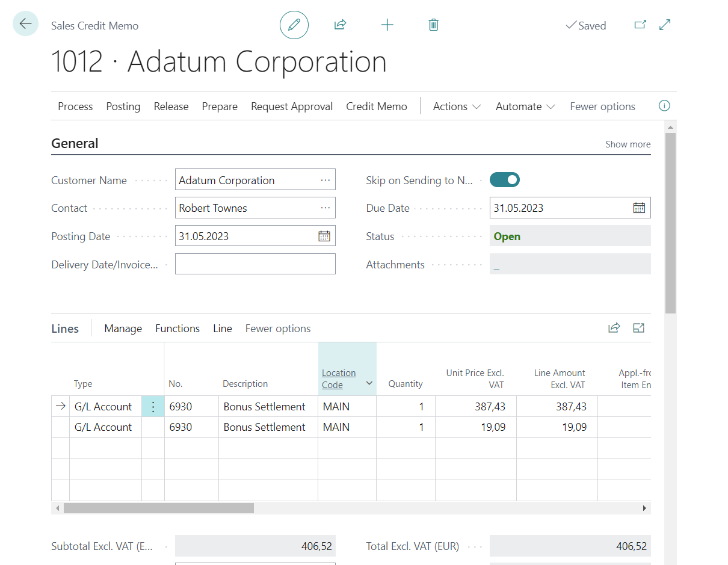Open the Posting menu

pyautogui.click(x=123, y=107)
